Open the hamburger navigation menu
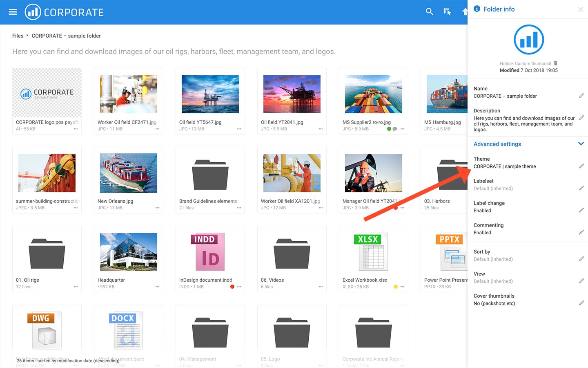Viewport: 588px width, 368px height. pyautogui.click(x=13, y=12)
